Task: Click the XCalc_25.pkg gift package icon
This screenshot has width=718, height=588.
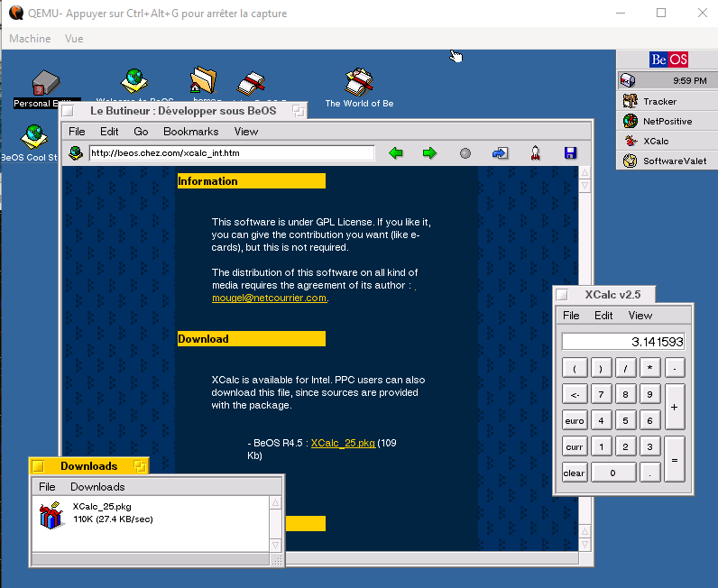Action: point(51,515)
